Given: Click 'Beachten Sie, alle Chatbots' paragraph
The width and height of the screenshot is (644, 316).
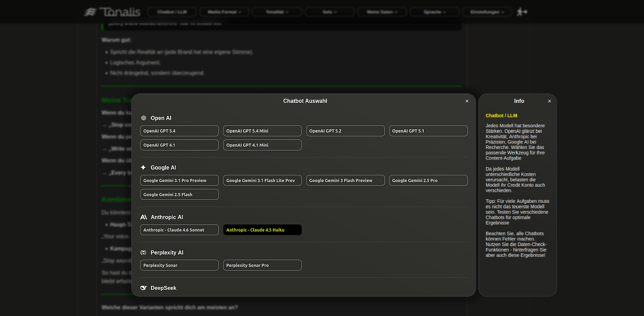Looking at the screenshot, I should (516, 245).
